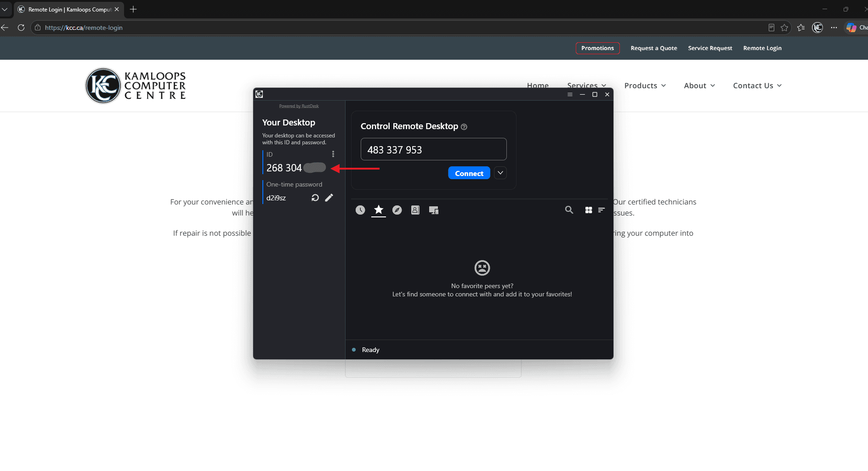Refresh the one-time password
Viewport: 868px width, 471px height.
click(x=315, y=198)
